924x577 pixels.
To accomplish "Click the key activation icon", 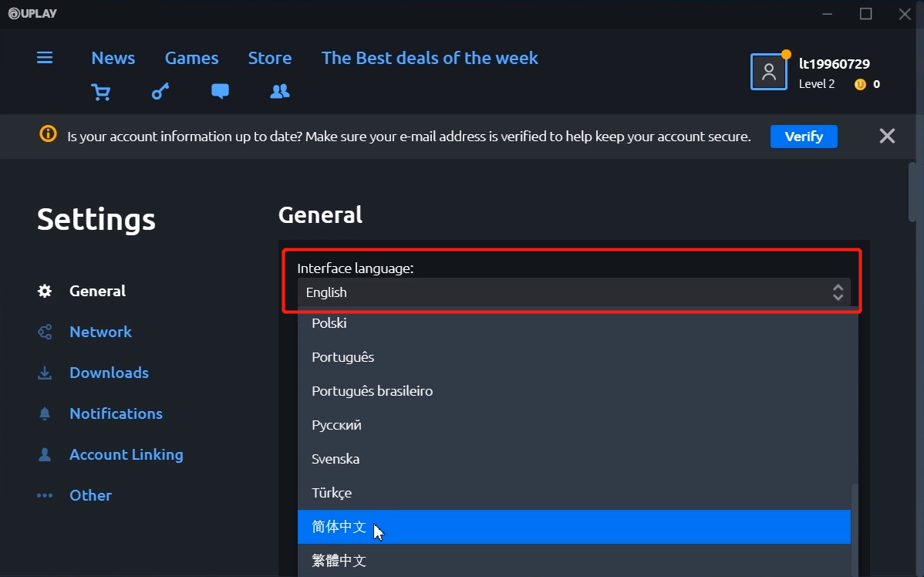I will click(160, 92).
